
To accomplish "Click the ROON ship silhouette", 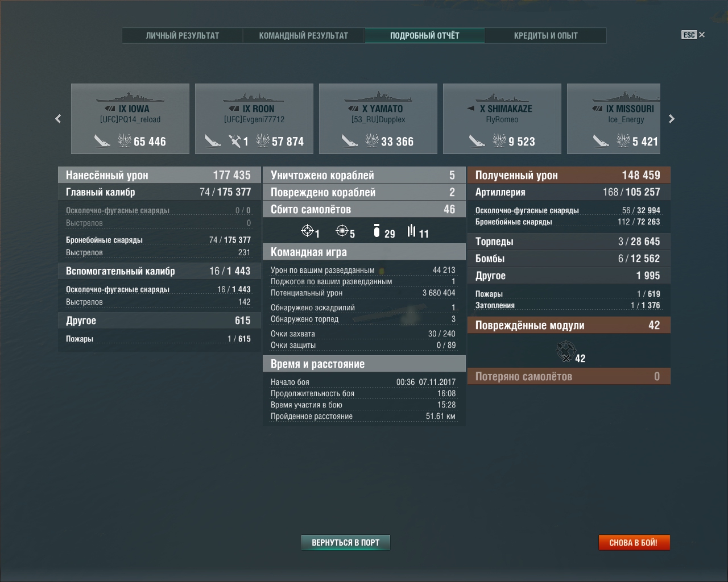I will coord(254,97).
